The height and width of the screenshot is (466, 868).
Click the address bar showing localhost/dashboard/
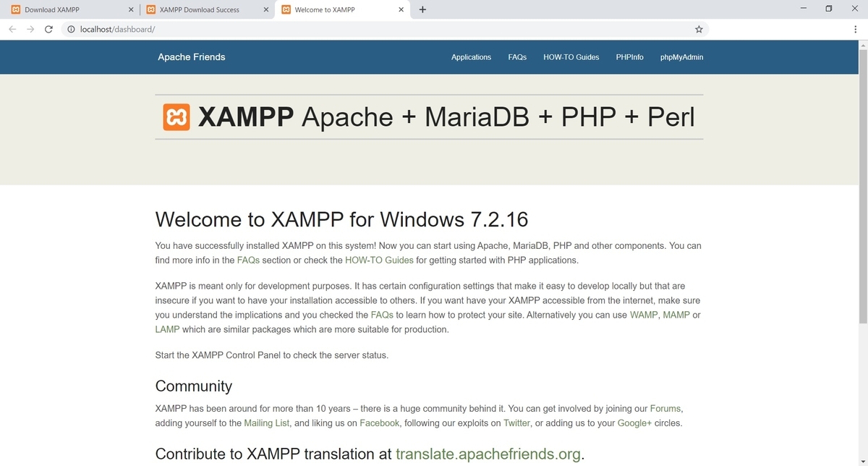[x=383, y=30]
